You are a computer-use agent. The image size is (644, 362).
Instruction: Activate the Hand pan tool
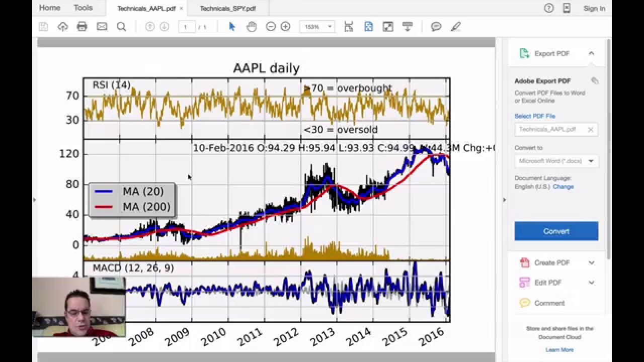coord(252,27)
